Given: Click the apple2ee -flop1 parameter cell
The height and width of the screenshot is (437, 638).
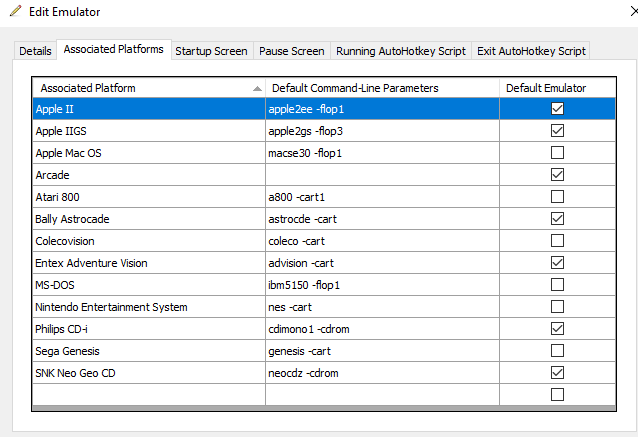Looking at the screenshot, I should pos(382,109).
